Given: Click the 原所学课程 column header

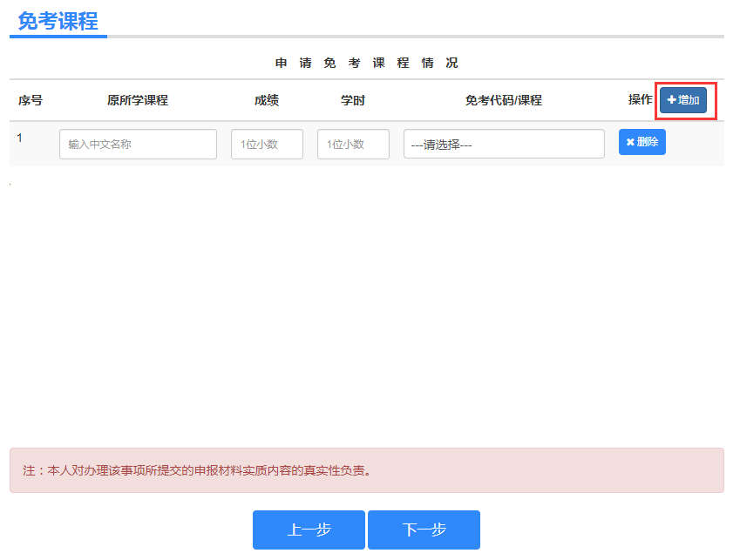Looking at the screenshot, I should (138, 100).
